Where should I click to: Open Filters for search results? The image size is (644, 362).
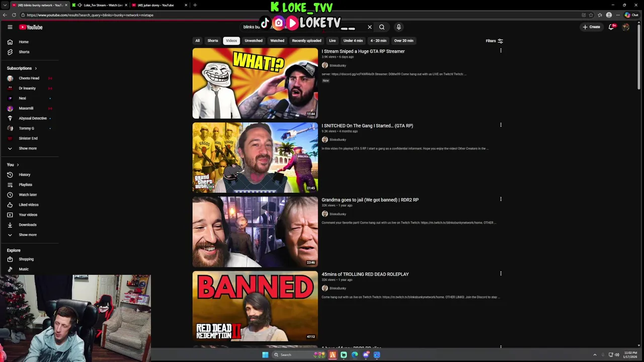pos(494,41)
